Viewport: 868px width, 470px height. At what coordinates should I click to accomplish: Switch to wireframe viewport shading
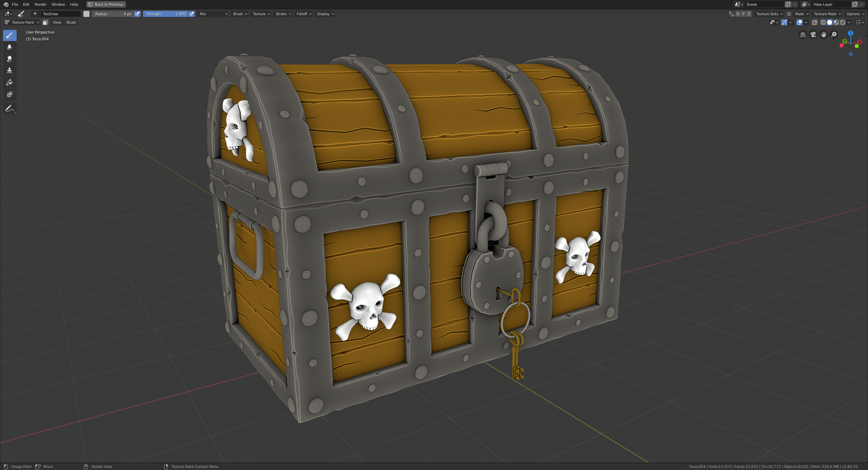[823, 22]
